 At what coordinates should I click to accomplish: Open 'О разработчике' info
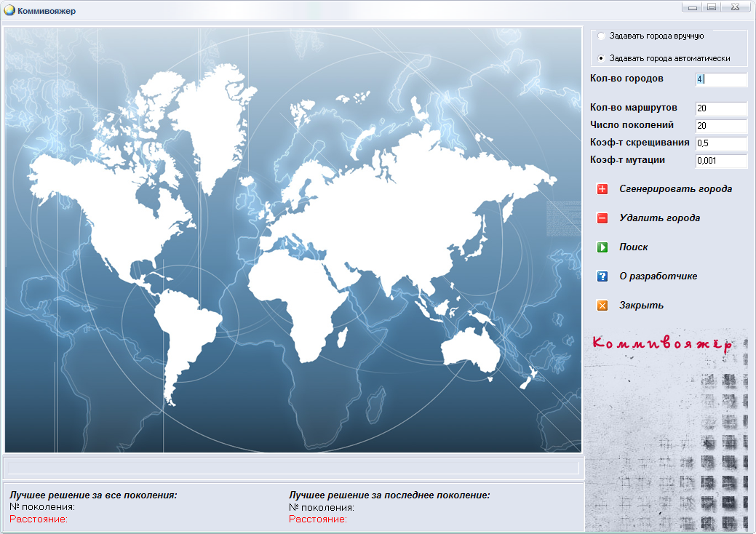pyautogui.click(x=658, y=276)
